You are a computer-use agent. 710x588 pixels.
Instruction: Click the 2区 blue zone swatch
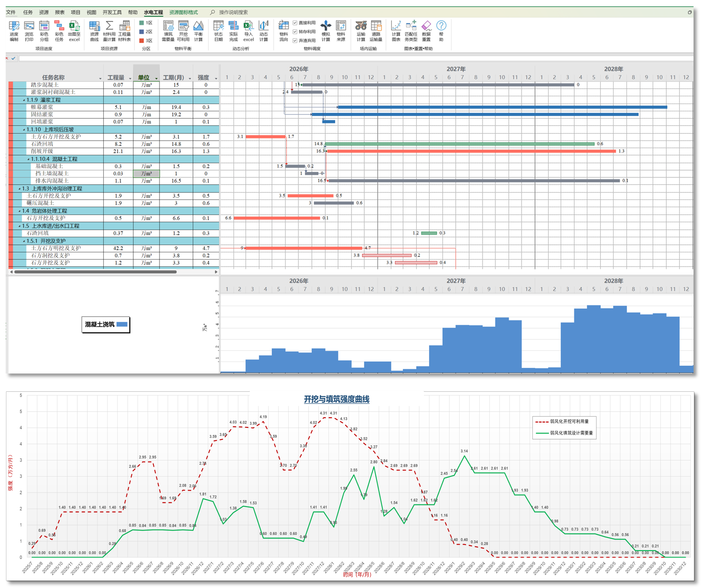click(x=142, y=32)
